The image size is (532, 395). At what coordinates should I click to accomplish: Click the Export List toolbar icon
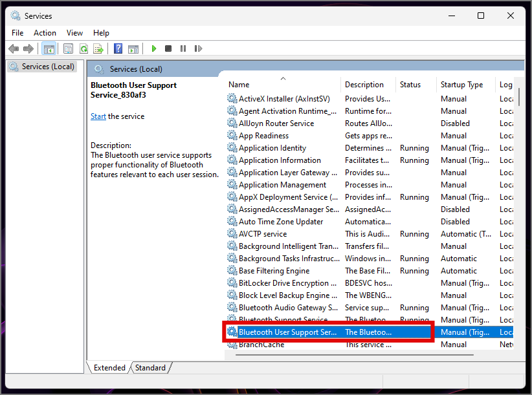point(98,48)
